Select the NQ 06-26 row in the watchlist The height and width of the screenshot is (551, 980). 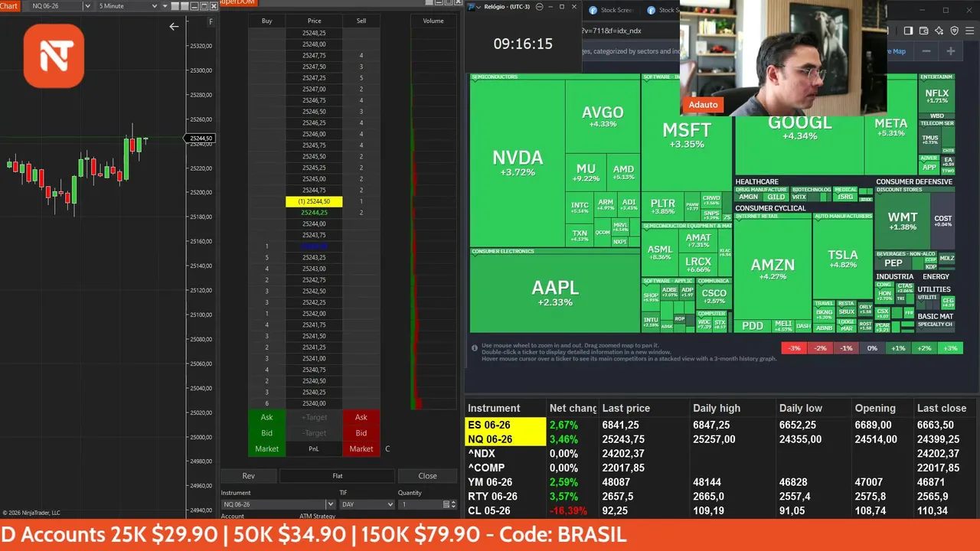tap(722, 439)
